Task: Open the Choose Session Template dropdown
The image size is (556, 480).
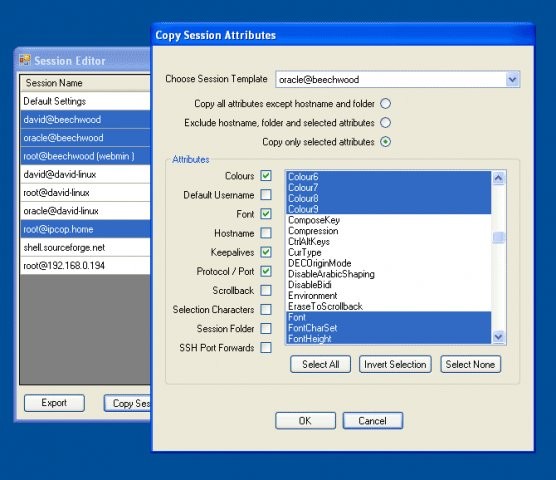Action: tap(512, 79)
